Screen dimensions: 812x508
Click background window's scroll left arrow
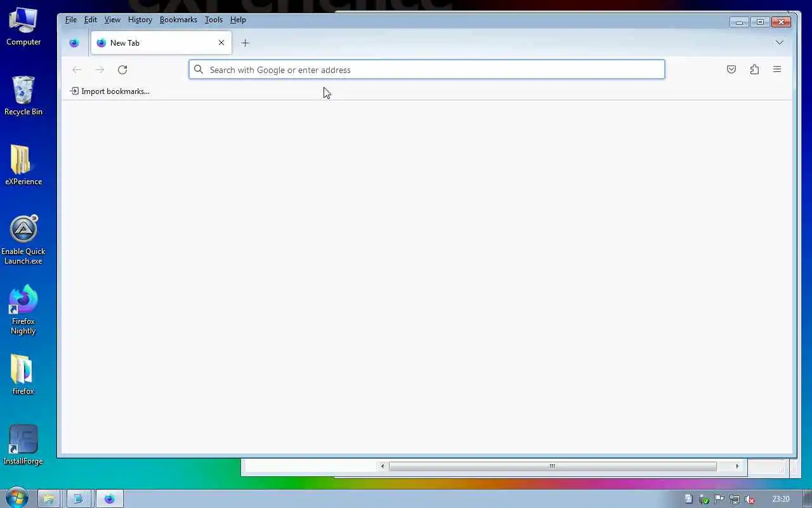(382, 466)
